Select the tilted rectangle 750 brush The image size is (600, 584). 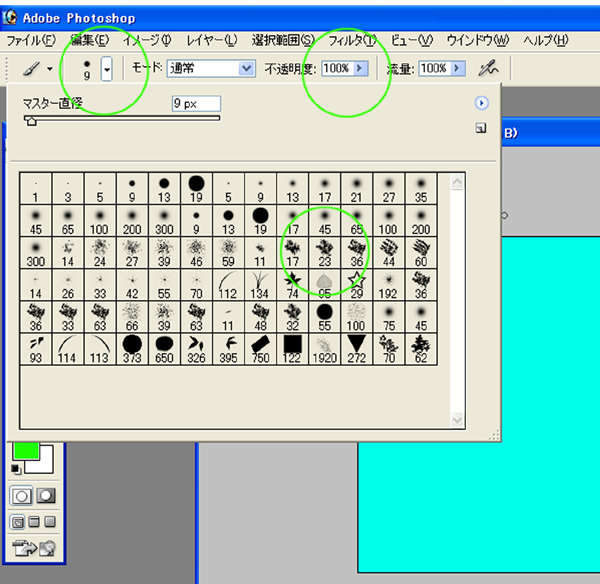[x=261, y=349]
